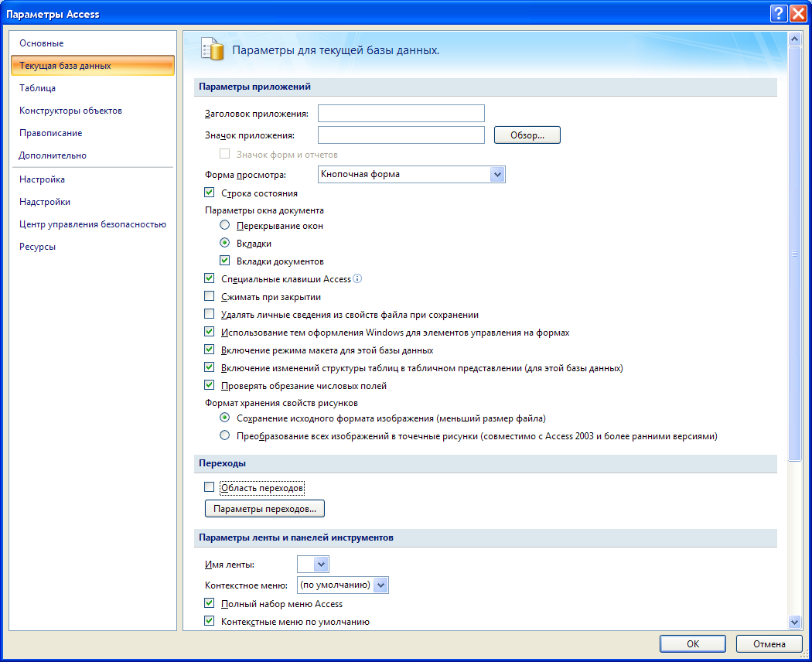Open the Настройка category
Image resolution: width=812 pixels, height=662 pixels.
[42, 179]
